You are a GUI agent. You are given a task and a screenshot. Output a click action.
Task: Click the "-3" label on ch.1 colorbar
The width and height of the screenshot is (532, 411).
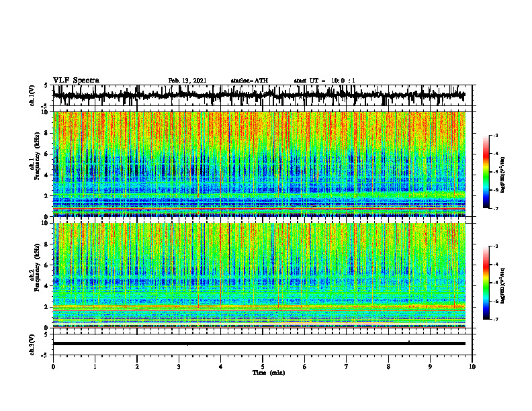(x=496, y=135)
